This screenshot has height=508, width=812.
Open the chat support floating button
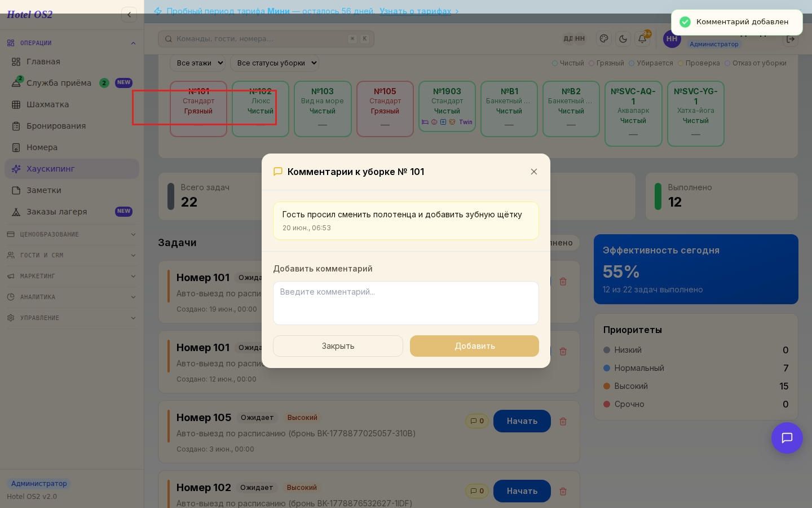787,438
